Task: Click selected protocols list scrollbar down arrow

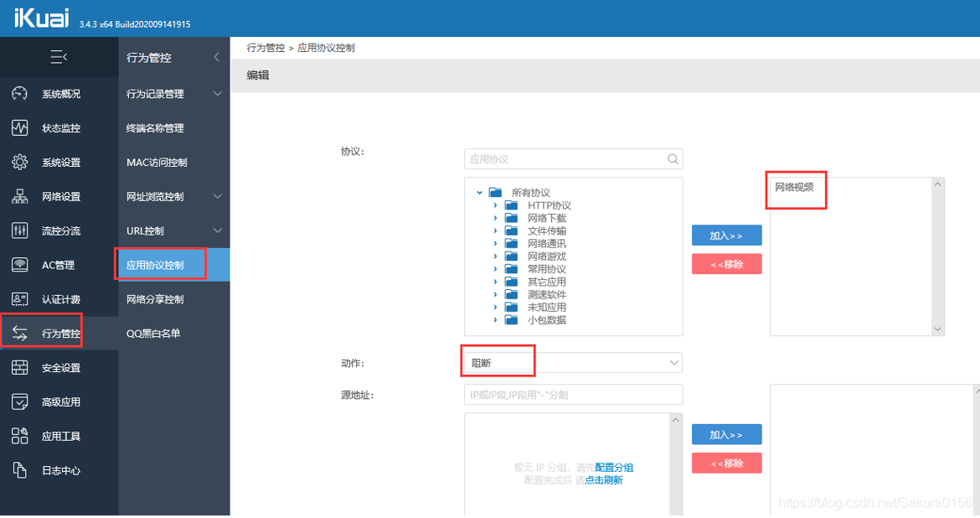Action: pos(937,329)
